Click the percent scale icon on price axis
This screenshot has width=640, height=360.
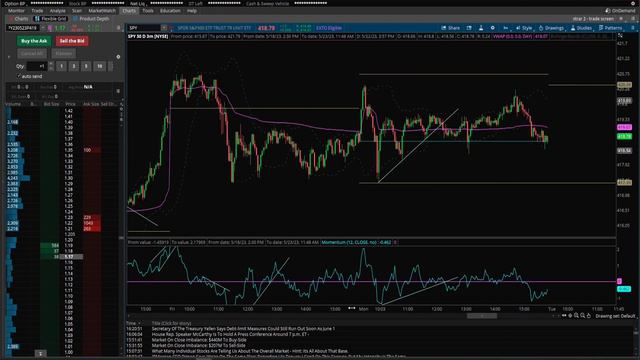[x=620, y=36]
